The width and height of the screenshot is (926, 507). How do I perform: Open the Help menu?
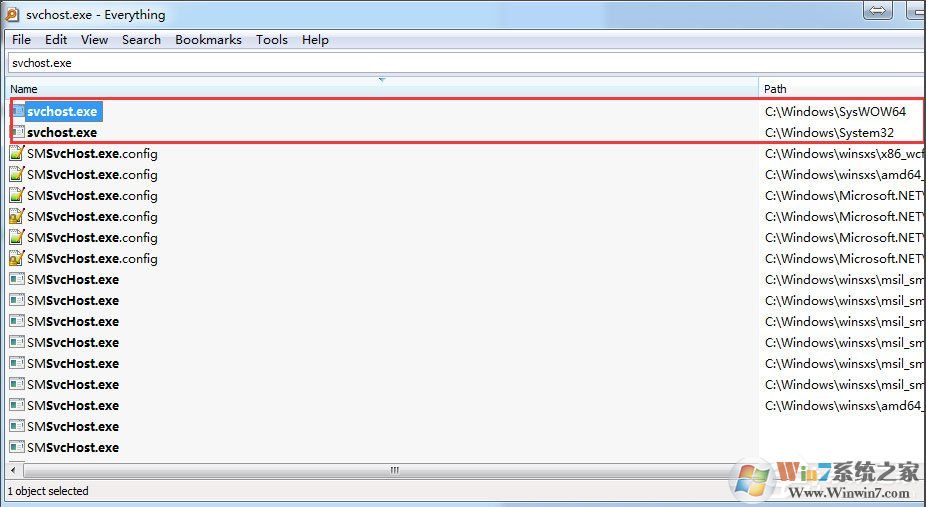click(315, 40)
